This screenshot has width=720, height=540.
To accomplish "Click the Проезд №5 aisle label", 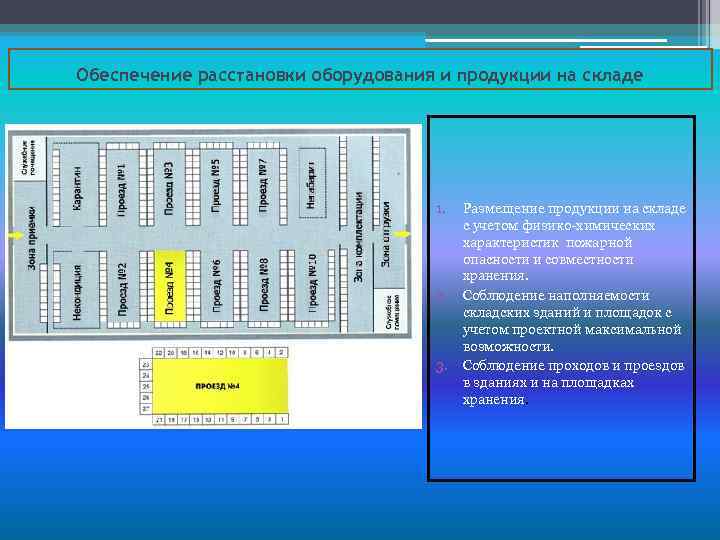I will coord(216,186).
